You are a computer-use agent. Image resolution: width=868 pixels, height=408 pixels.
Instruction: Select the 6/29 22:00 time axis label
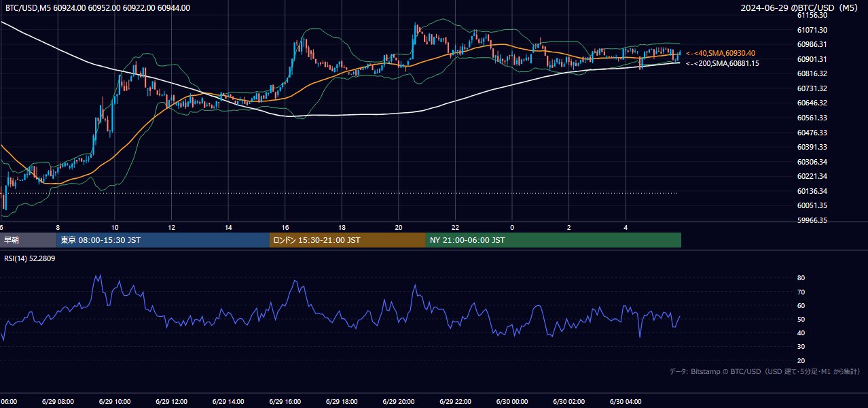tap(455, 402)
